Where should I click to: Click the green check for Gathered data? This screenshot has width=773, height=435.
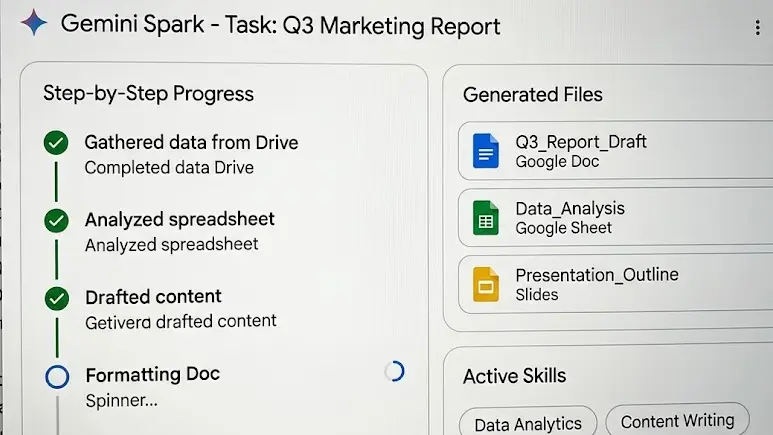click(56, 143)
